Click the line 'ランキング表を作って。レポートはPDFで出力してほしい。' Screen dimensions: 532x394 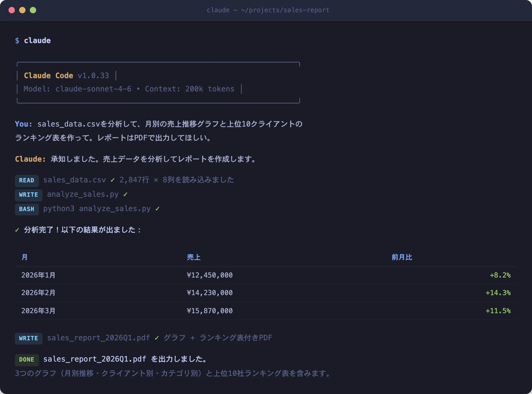click(x=113, y=138)
